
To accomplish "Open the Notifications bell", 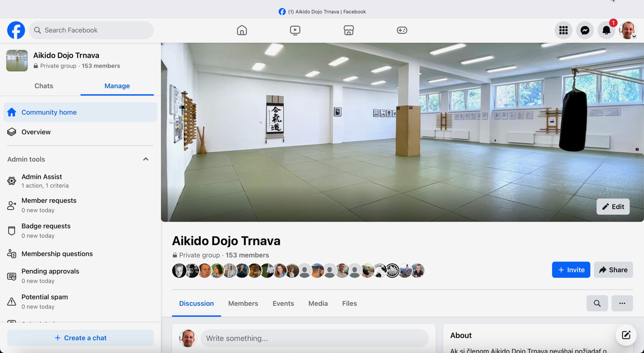I will (x=606, y=30).
